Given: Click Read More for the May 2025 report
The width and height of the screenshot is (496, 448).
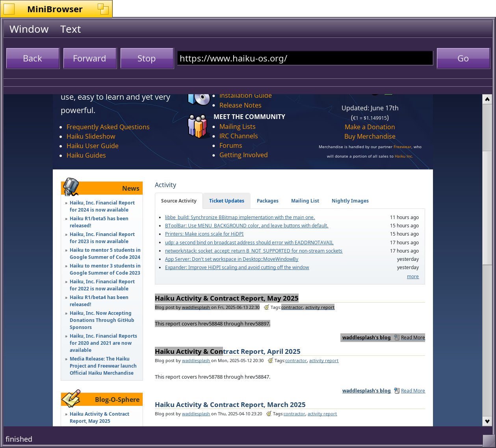Looking at the screenshot, I should point(413,338).
